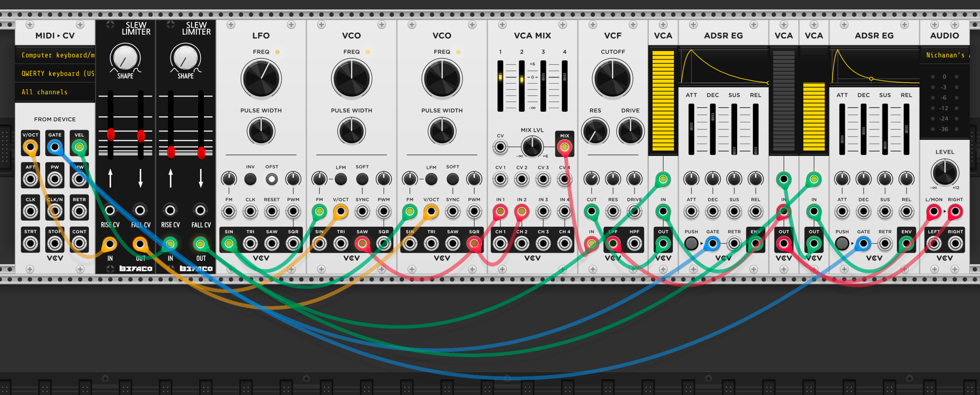This screenshot has width=980, height=395.
Task: Open MIDI driver dropdown showing Computer keyboard
Action: 55,55
